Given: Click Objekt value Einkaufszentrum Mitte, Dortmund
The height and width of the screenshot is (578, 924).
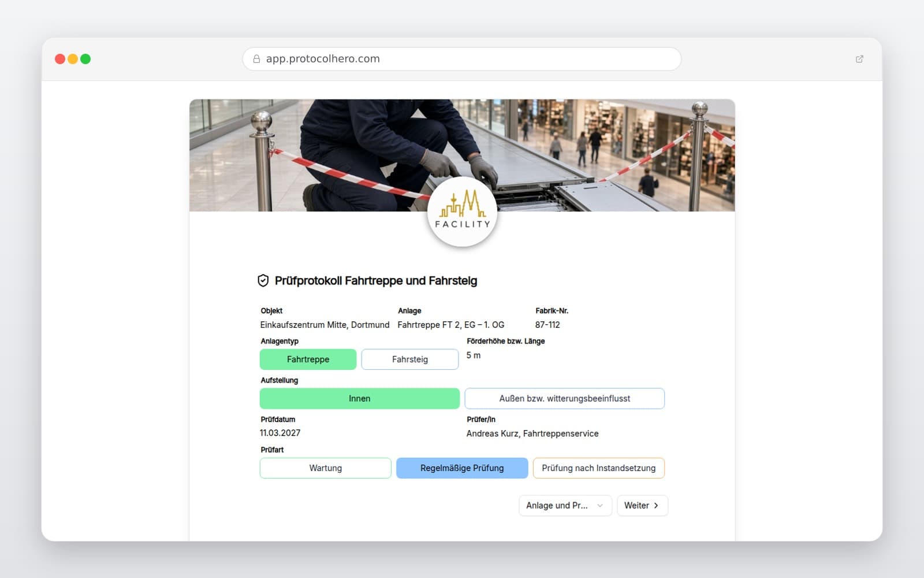Looking at the screenshot, I should (325, 325).
